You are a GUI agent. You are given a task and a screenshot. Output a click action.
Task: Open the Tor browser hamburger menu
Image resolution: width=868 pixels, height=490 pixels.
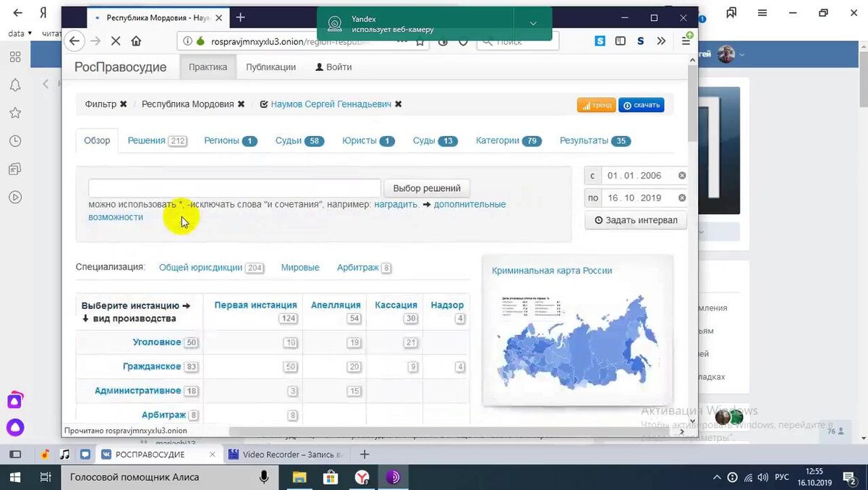click(x=686, y=41)
